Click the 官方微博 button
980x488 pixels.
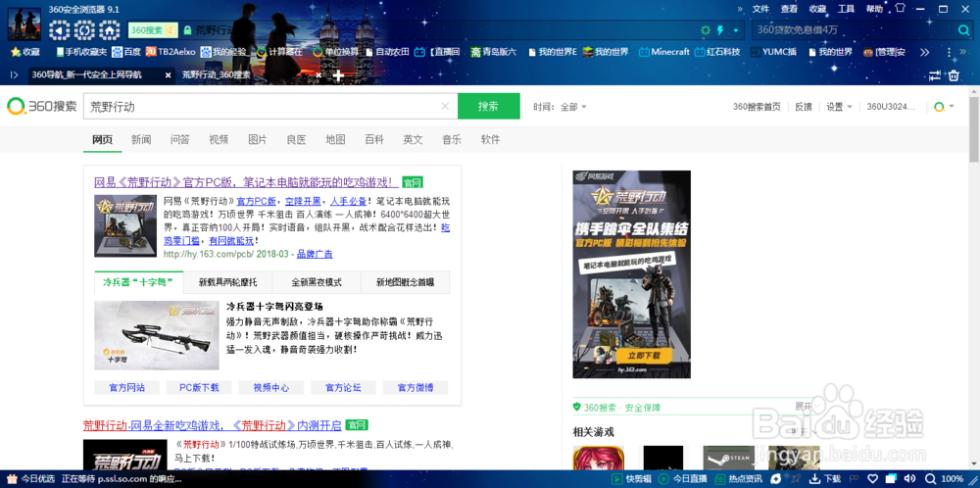(x=416, y=387)
